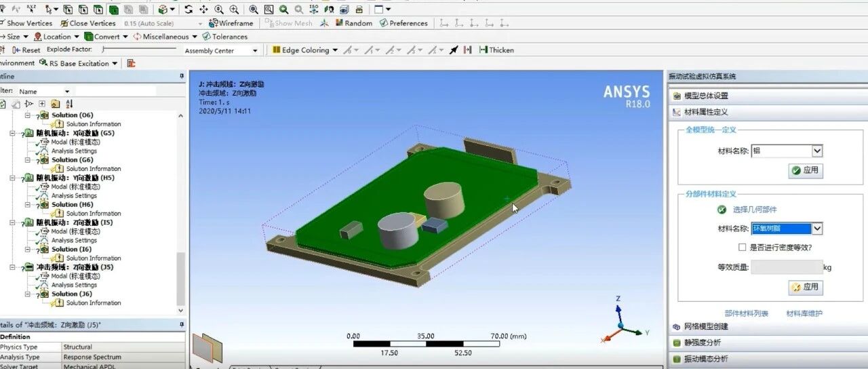Click the 部件材料列表 link
The width and height of the screenshot is (868, 369).
747,313
